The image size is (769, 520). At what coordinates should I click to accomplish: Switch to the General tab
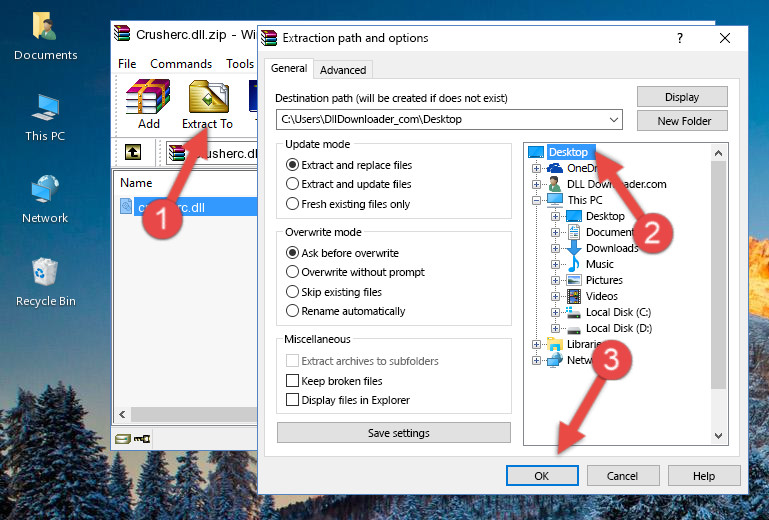click(289, 68)
